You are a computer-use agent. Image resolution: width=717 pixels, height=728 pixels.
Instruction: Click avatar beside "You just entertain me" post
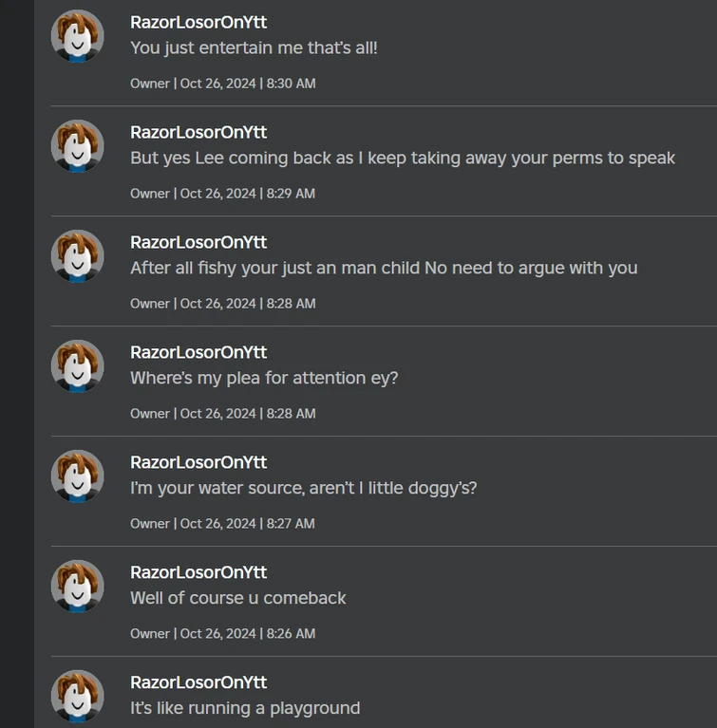pyautogui.click(x=77, y=37)
